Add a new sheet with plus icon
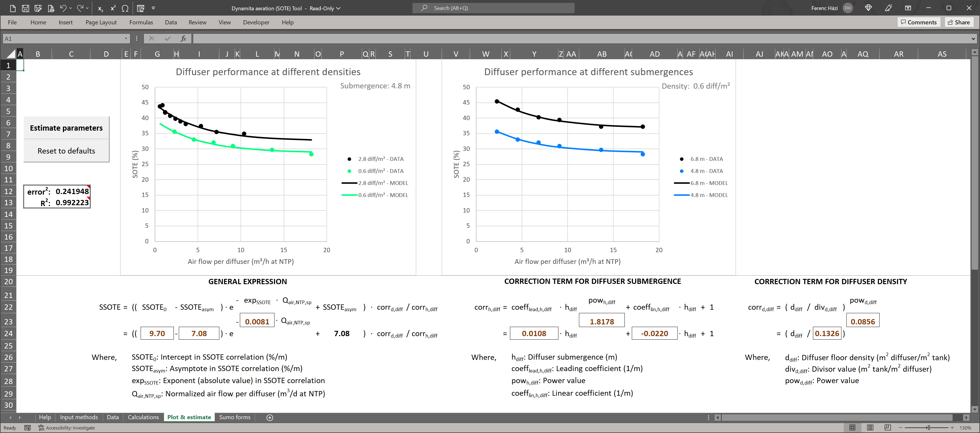This screenshot has width=980, height=433. 270,417
